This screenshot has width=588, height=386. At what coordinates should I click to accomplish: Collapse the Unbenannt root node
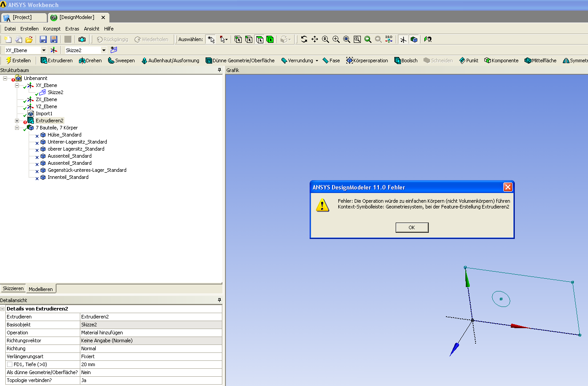pyautogui.click(x=5, y=78)
